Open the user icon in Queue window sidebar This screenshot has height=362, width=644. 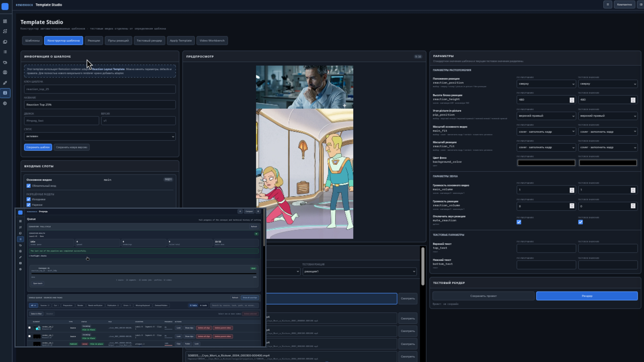[x=21, y=251]
